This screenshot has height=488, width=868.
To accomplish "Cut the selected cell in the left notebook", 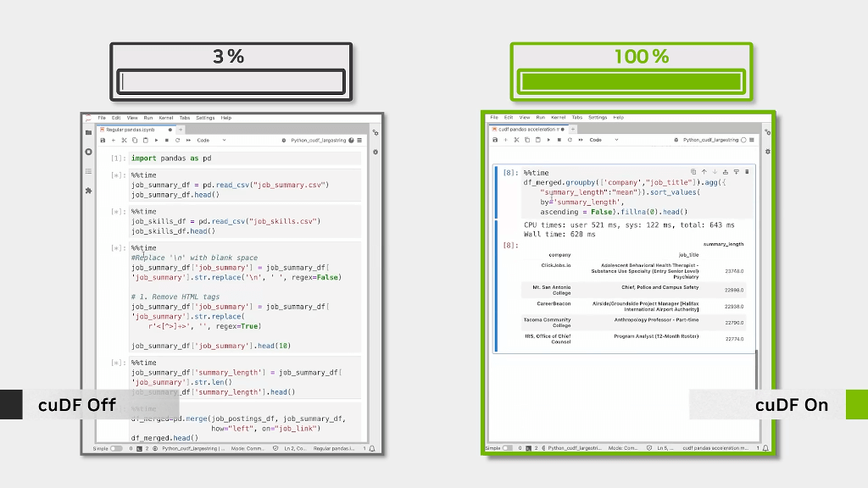I will click(x=124, y=140).
